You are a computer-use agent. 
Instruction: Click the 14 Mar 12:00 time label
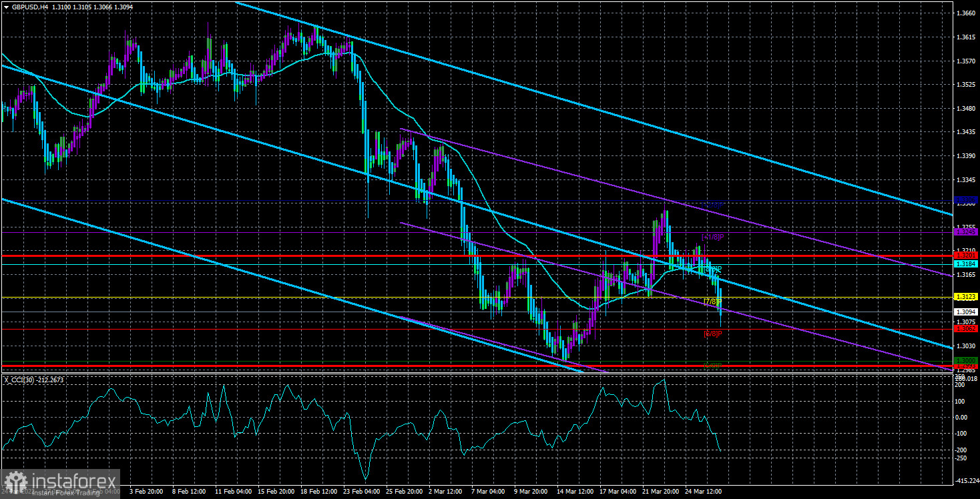(x=575, y=492)
